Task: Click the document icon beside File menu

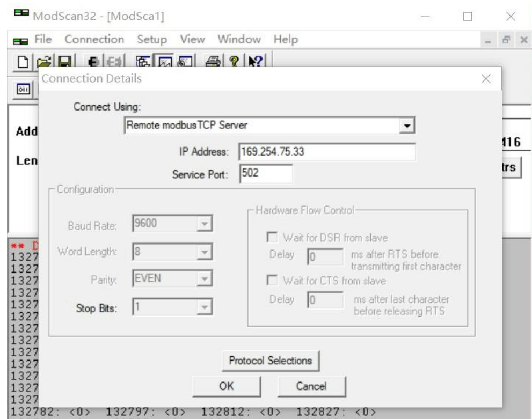Action: point(21,41)
